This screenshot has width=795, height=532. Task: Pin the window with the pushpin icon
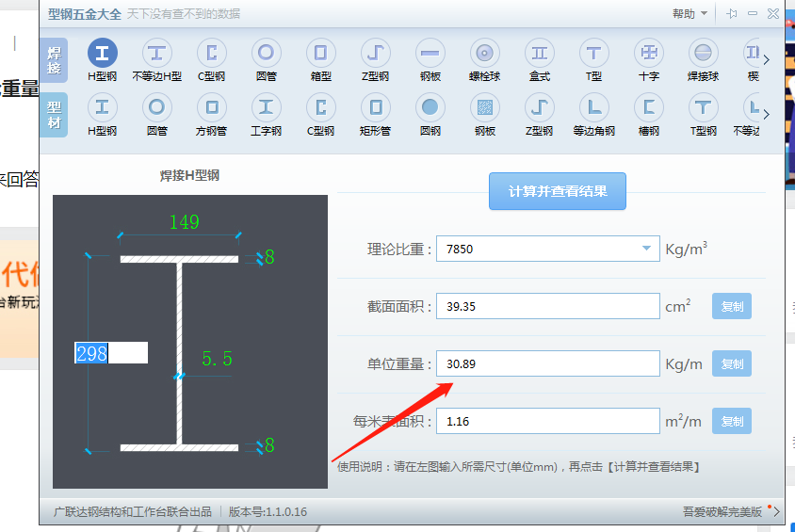(x=732, y=14)
